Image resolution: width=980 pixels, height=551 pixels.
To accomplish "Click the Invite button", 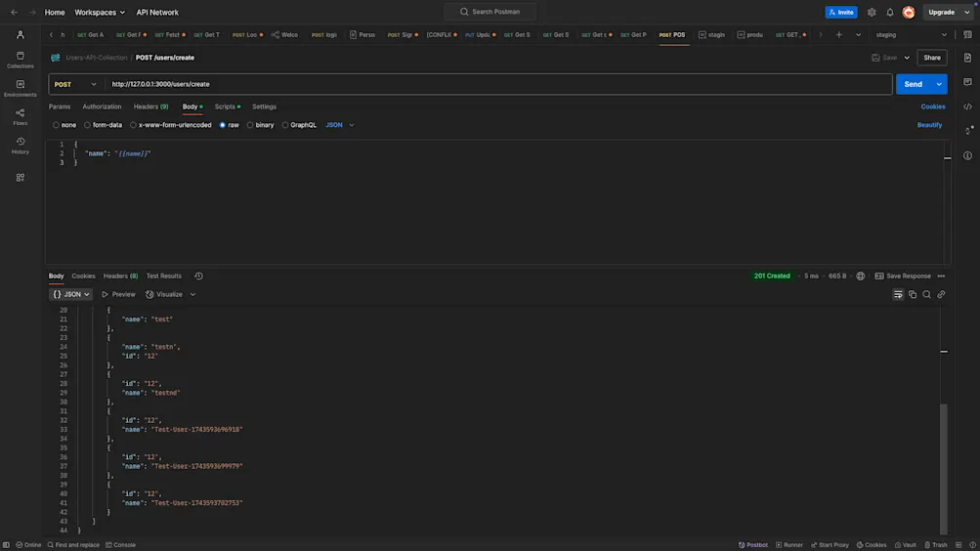I will click(x=841, y=12).
